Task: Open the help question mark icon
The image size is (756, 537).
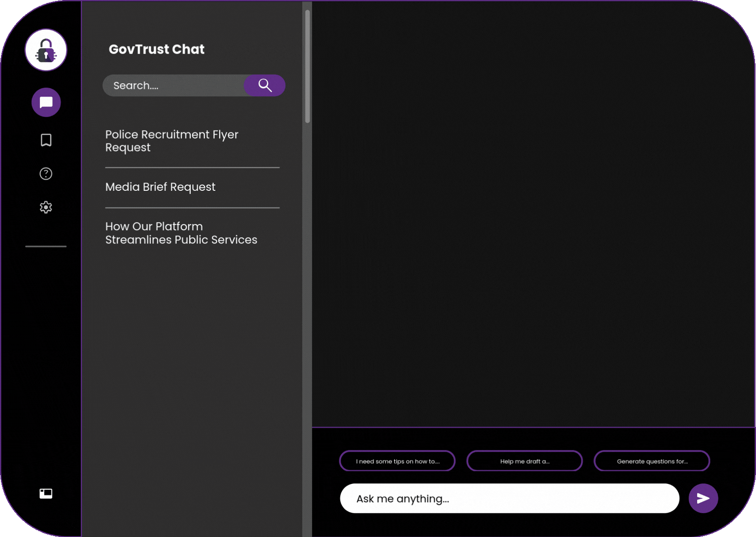Action: pyautogui.click(x=46, y=174)
